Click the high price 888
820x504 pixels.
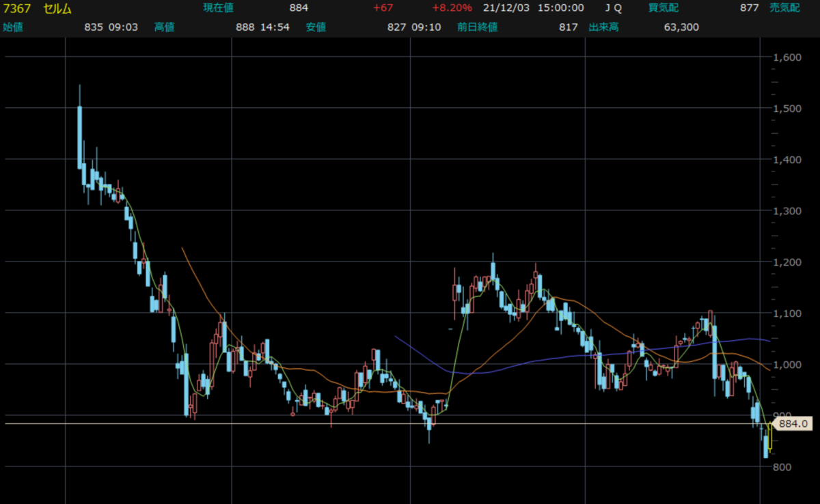pyautogui.click(x=245, y=27)
